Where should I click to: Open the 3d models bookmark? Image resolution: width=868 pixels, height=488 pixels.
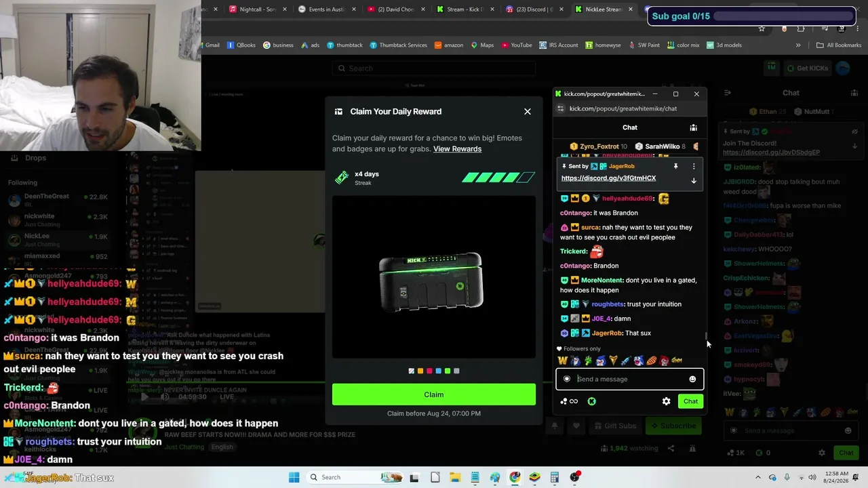[x=724, y=45]
